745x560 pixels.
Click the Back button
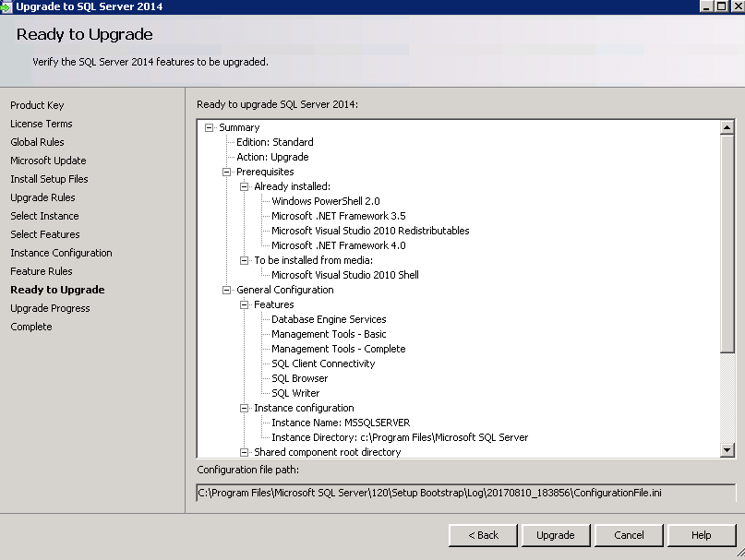coord(483,535)
